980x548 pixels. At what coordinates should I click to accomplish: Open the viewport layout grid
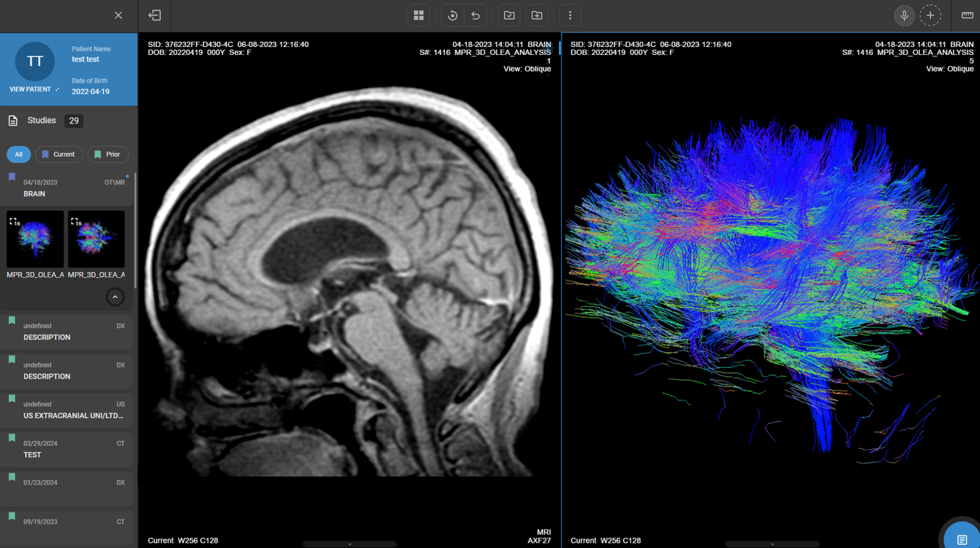tap(418, 15)
